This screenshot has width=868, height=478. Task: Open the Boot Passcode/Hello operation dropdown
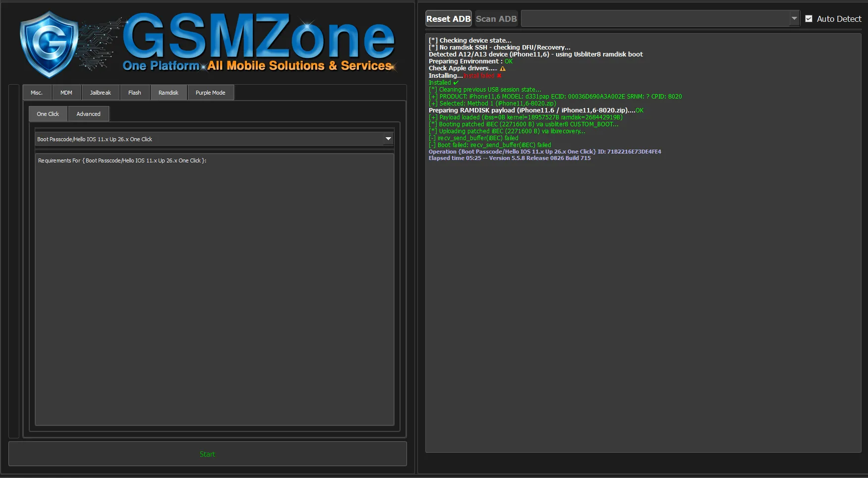pos(214,139)
